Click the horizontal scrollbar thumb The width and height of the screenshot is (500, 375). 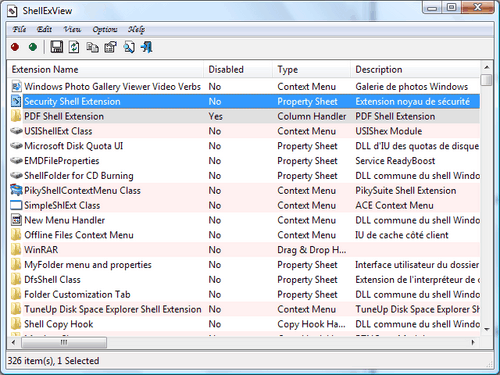[64, 342]
